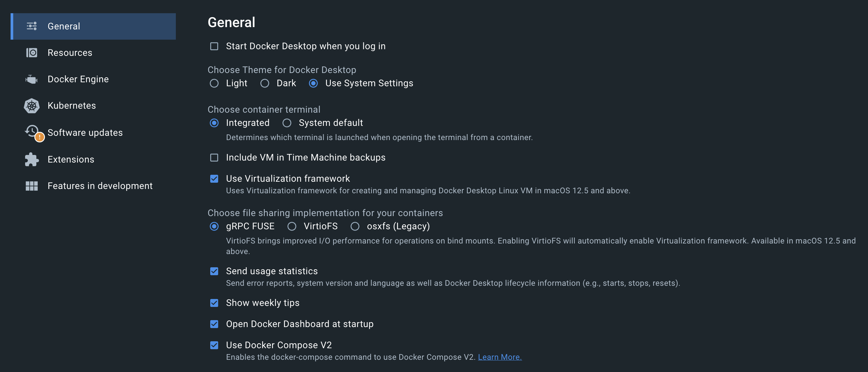Select the Dark theme radio button
Screen dimensions: 868x372
[265, 83]
